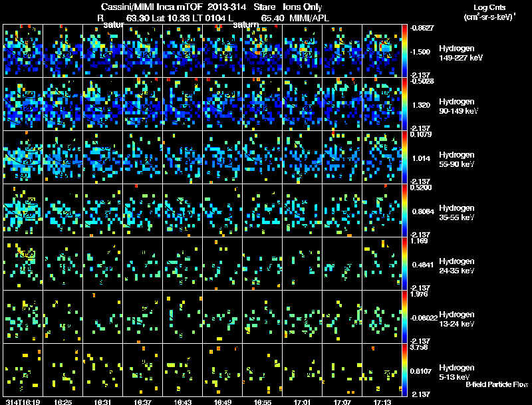This screenshot has height=405, width=532.
Task: Click the 16:49 time axis label
Action: pos(223,402)
